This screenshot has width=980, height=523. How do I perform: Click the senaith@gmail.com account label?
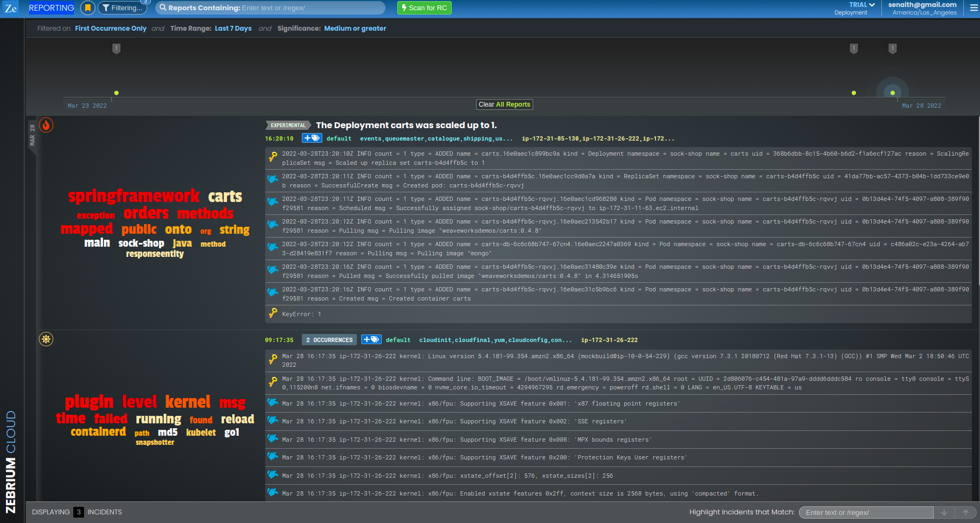point(922,5)
